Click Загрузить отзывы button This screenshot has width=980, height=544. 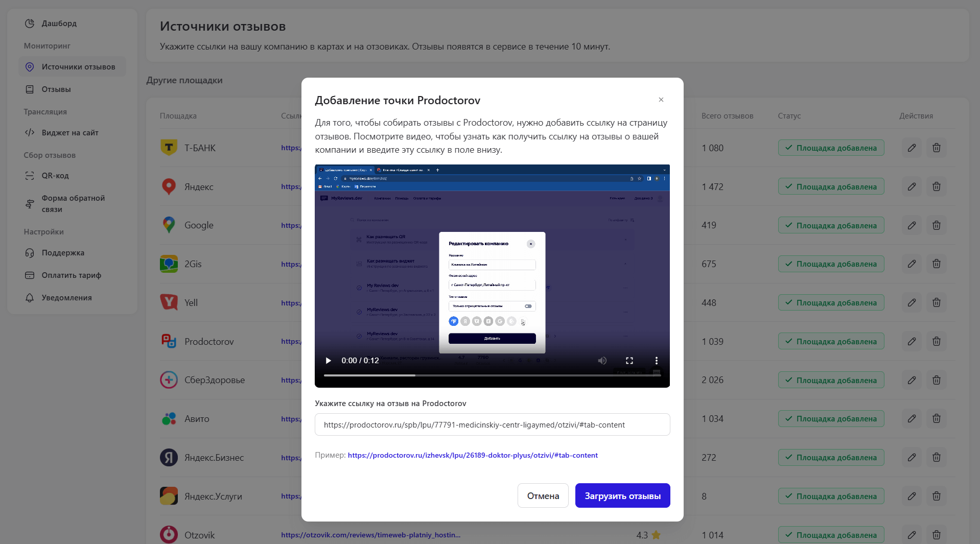click(x=622, y=495)
